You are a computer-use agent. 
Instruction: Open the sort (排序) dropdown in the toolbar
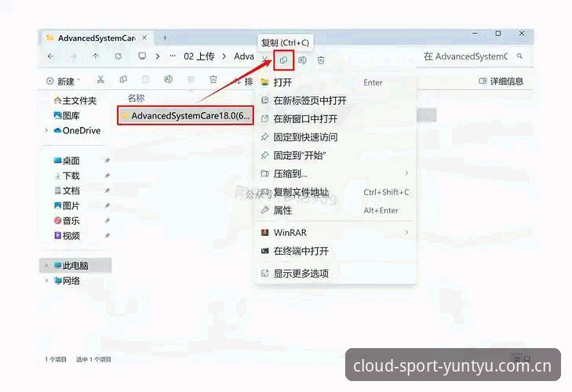243,81
